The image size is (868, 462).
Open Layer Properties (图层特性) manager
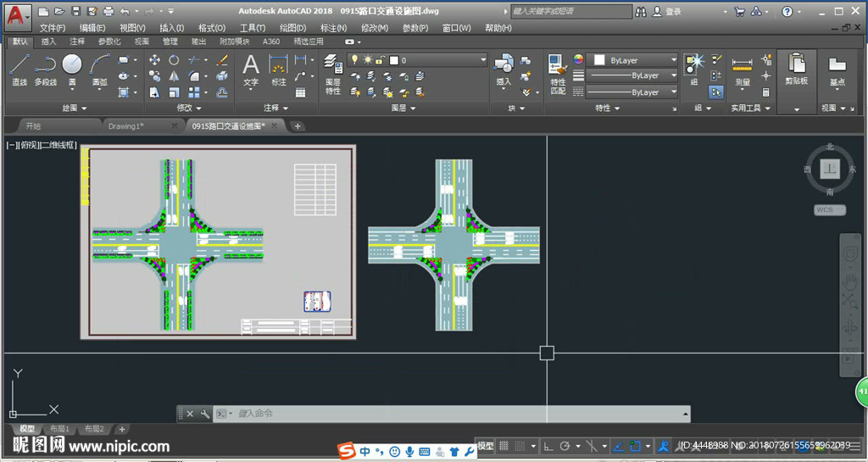point(332,74)
